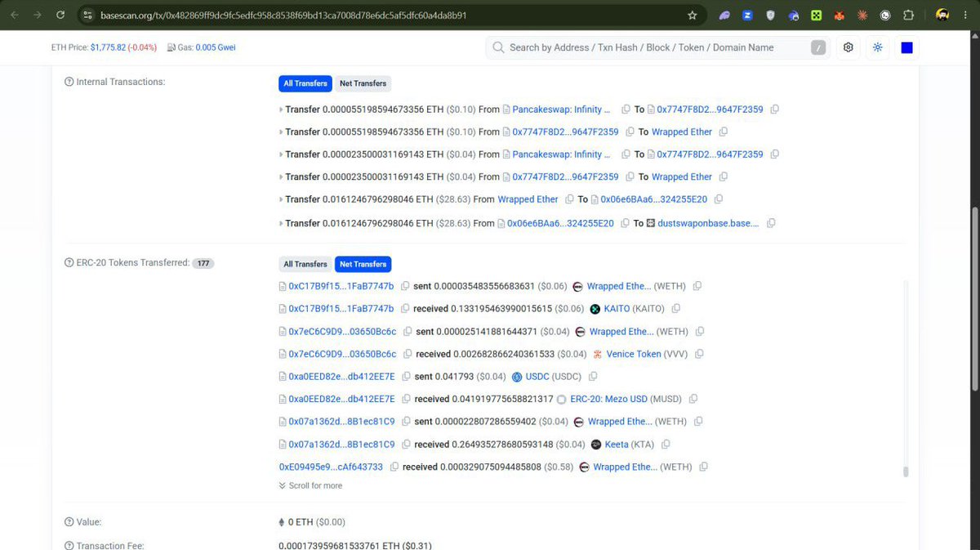Click the 0 ETH ($0.00) value text
The width and height of the screenshot is (980, 550).
click(x=317, y=522)
